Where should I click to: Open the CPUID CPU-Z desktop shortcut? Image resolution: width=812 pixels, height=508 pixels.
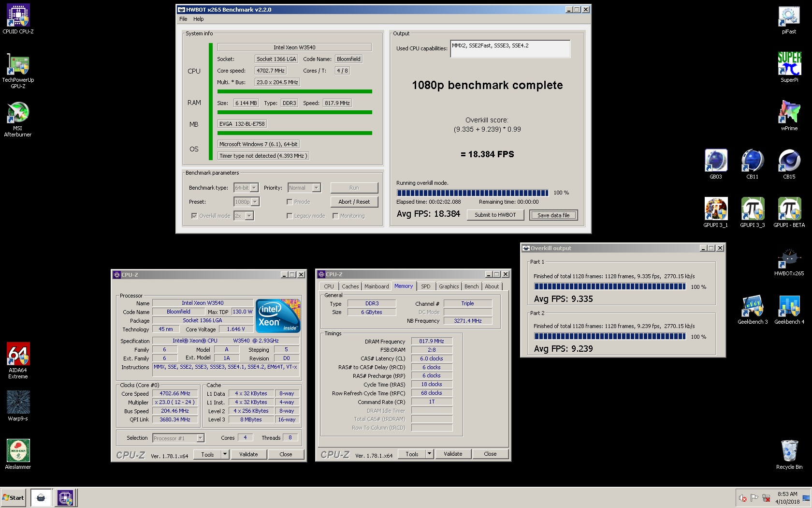[x=18, y=19]
